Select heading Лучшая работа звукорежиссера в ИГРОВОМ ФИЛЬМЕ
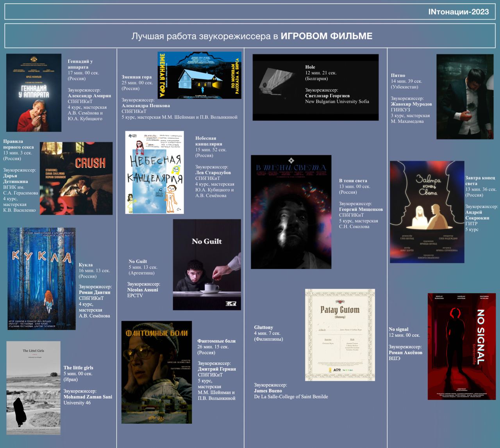Viewport: 500px width, 448px height. [252, 36]
